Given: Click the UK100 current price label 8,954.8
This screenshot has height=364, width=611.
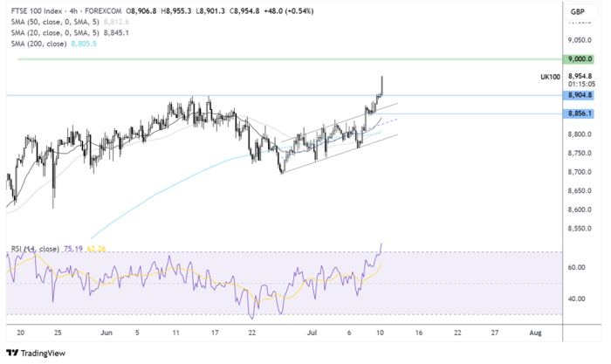Looking at the screenshot, I should point(579,77).
